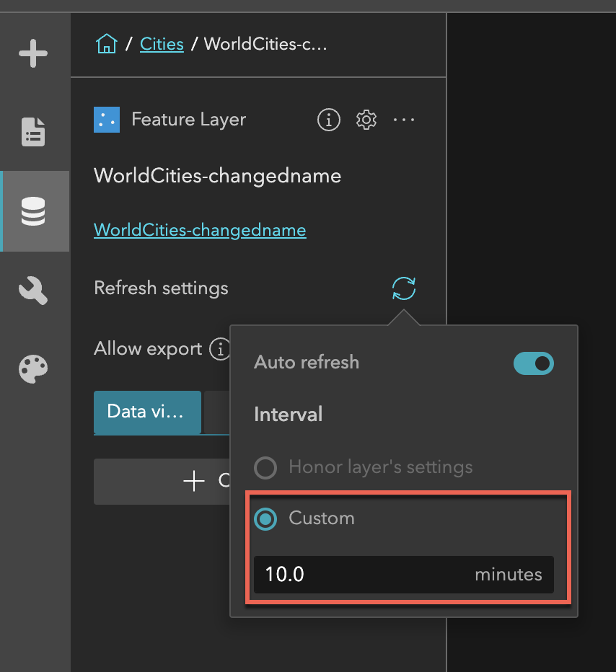Open Cities breadcrumb link

coord(162,44)
